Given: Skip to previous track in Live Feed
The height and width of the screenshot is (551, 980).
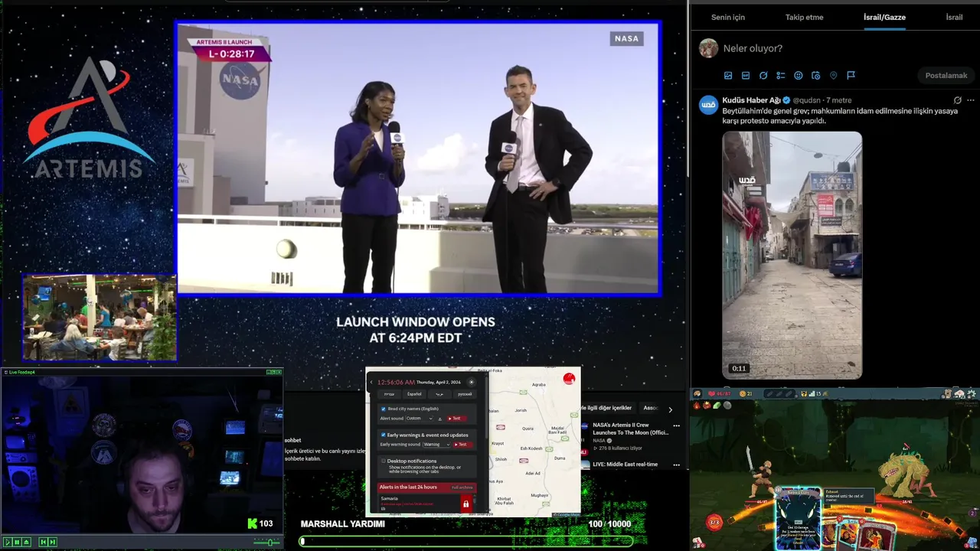Looking at the screenshot, I should [x=44, y=542].
